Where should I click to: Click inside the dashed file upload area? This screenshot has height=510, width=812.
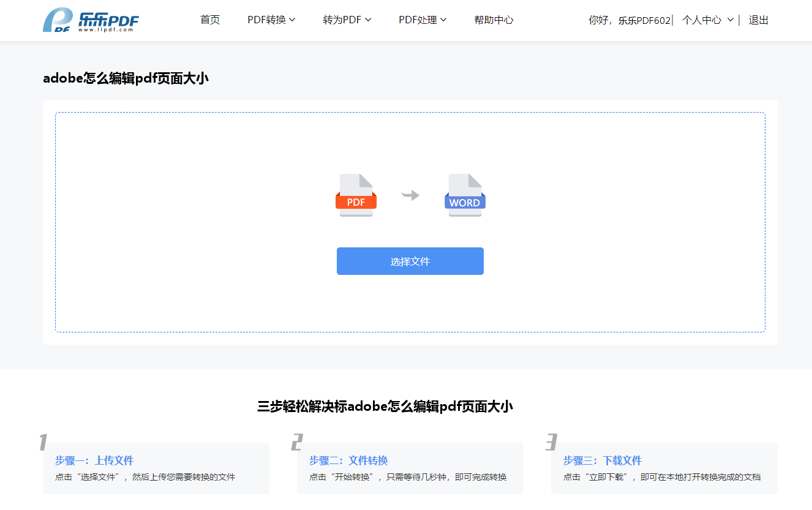point(410,222)
